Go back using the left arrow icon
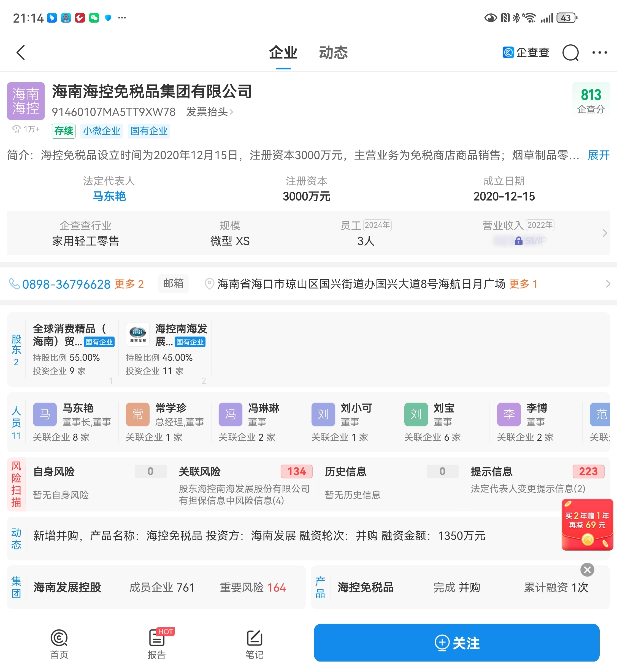This screenshot has width=617, height=672. pyautogui.click(x=21, y=52)
